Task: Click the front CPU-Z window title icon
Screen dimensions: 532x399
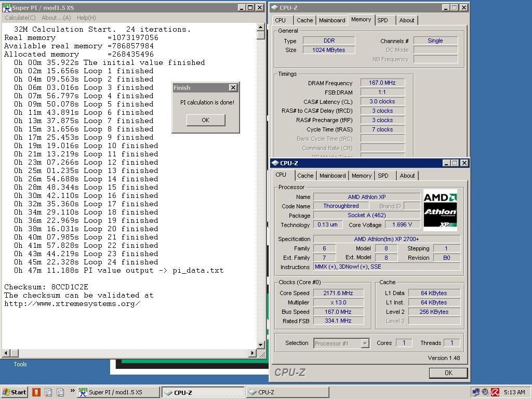Action: click(x=275, y=163)
